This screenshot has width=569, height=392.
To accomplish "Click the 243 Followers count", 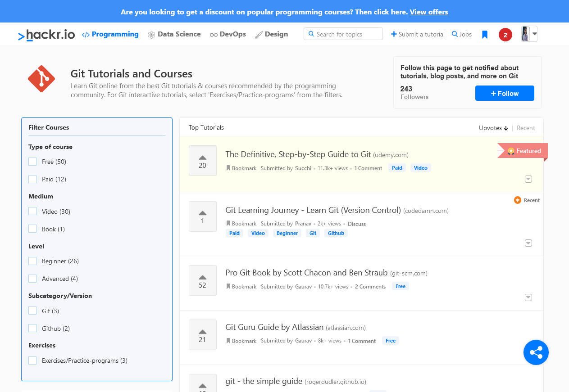I will coord(414,92).
